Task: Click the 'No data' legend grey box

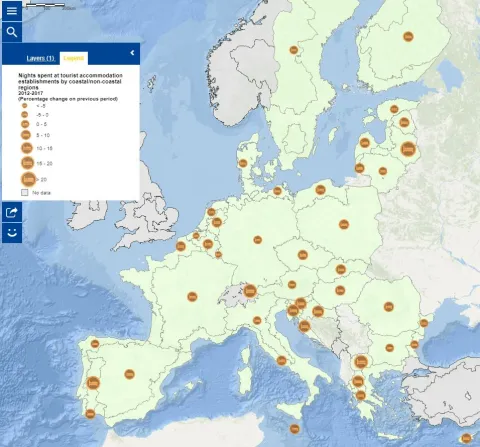Action: pos(25,192)
